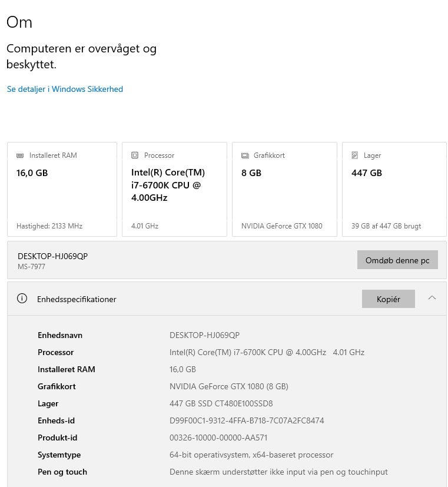
Task: Click the Enhedsspecifikationer header title
Action: [77, 299]
